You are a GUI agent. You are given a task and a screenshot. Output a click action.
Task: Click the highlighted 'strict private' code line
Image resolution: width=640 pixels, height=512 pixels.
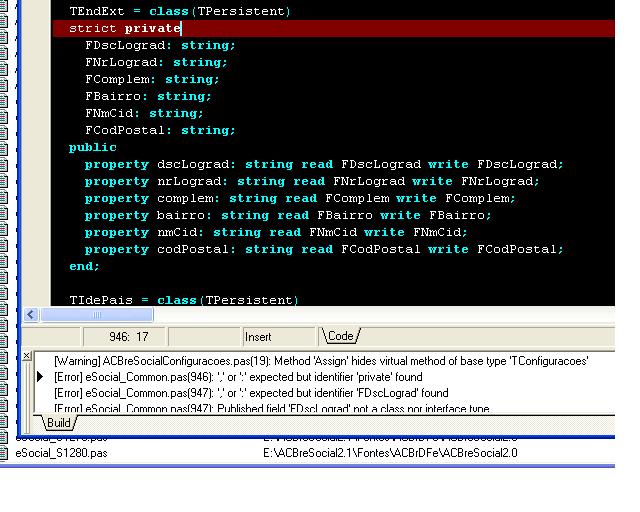click(333, 28)
